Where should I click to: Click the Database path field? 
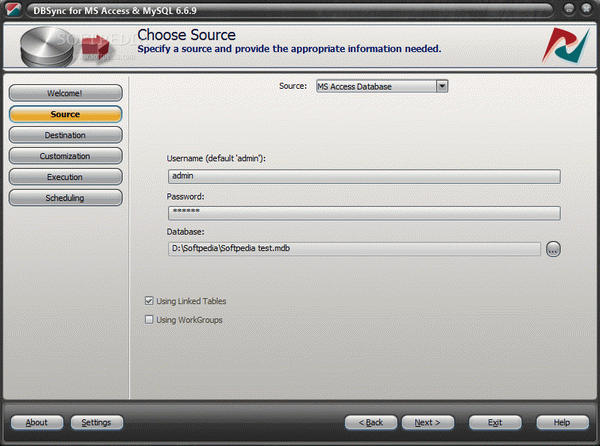pyautogui.click(x=354, y=249)
